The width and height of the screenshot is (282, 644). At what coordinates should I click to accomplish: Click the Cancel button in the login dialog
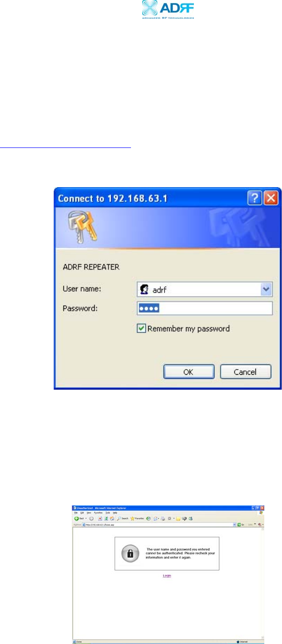tap(246, 371)
